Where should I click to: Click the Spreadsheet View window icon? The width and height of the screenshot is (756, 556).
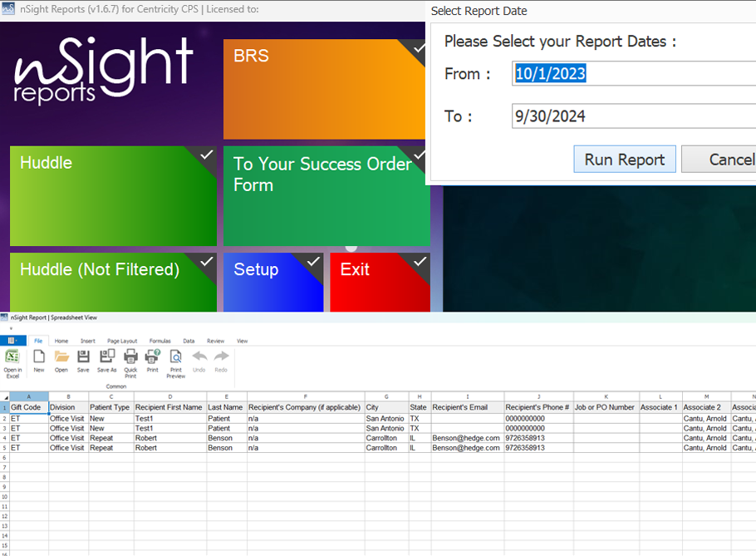click(4, 317)
